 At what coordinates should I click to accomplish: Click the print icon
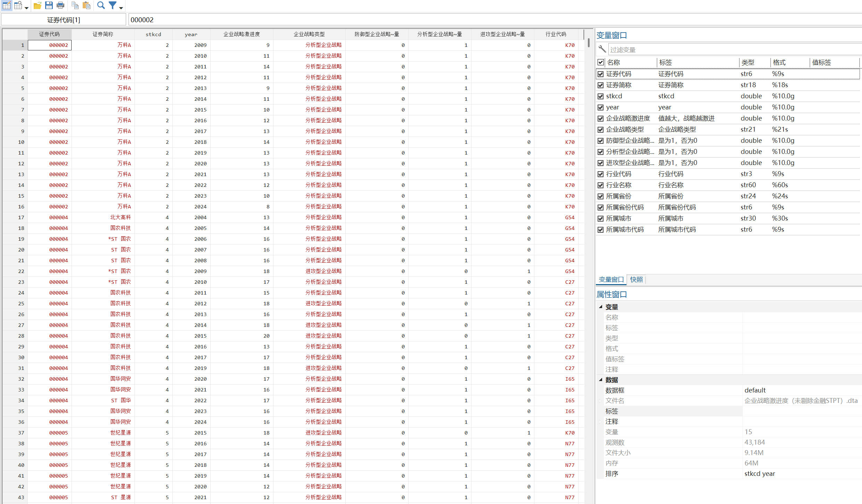[x=60, y=5]
